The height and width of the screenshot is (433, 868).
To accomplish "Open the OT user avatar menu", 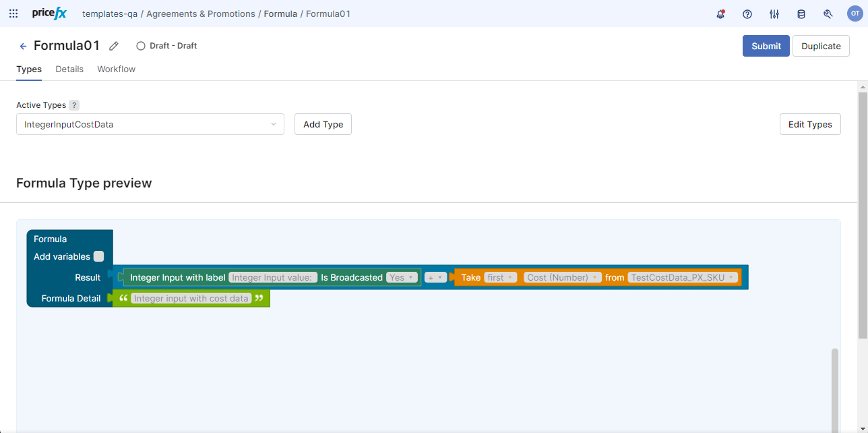I will click(x=855, y=14).
